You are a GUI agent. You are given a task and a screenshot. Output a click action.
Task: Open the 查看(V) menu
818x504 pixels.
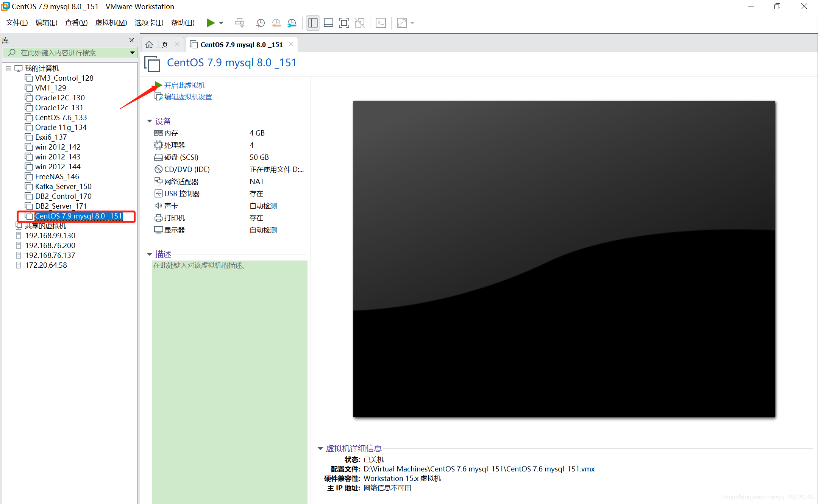[76, 23]
